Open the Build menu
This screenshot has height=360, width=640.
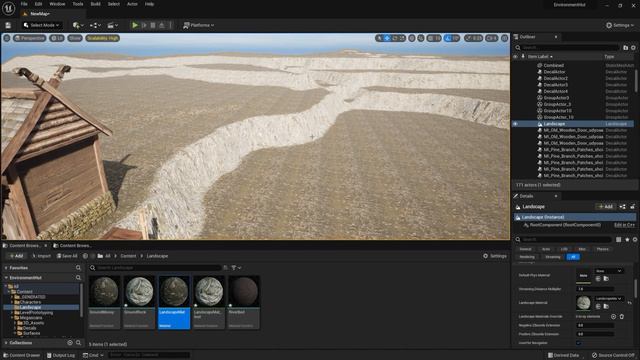pos(96,4)
